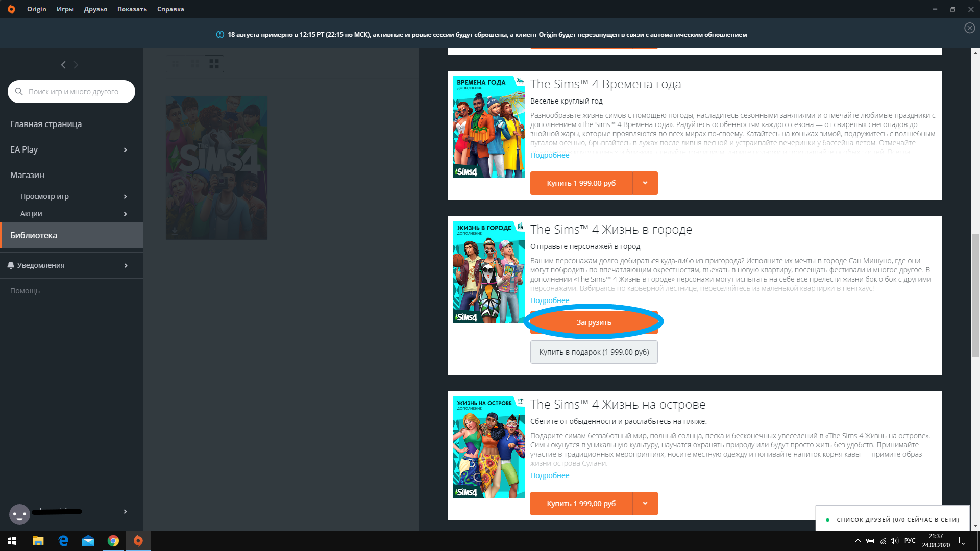
Task: Select the medium grid view icon
Action: pyautogui.click(x=194, y=64)
